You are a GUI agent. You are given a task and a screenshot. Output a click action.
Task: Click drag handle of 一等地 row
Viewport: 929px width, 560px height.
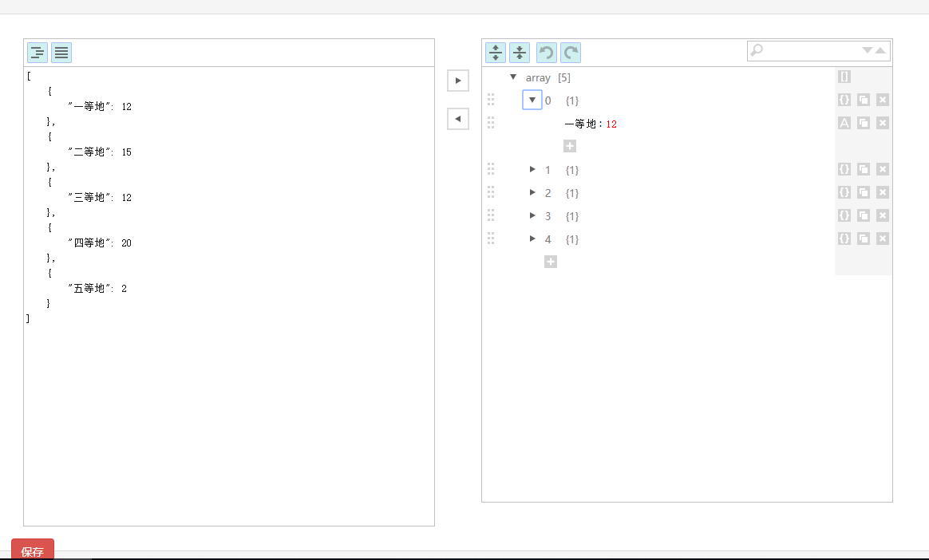(491, 123)
